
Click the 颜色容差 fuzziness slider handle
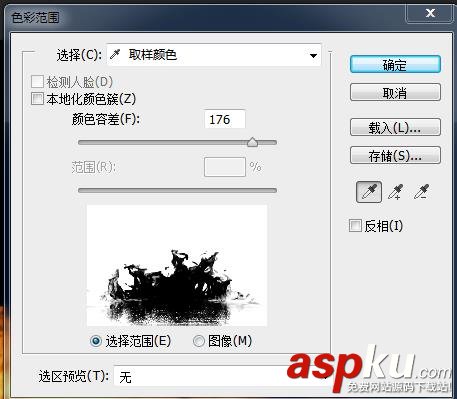click(252, 142)
